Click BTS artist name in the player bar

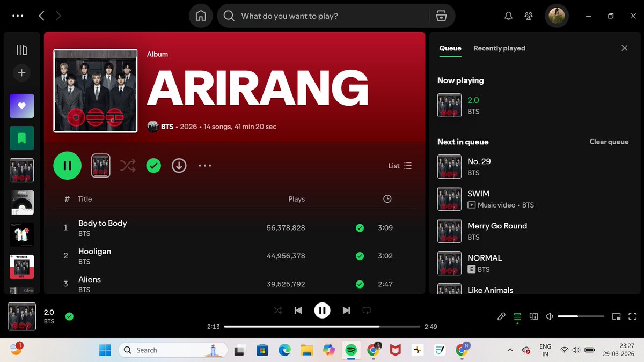point(49,321)
